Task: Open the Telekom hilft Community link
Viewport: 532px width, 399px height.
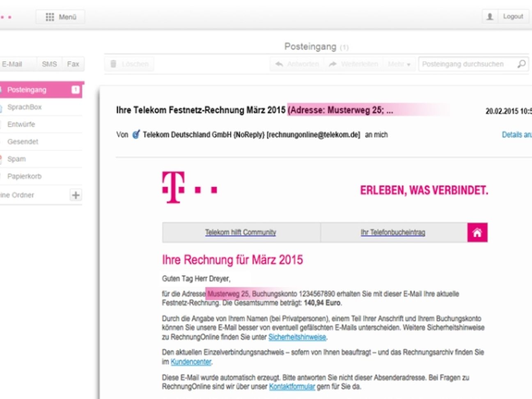Action: tap(241, 232)
